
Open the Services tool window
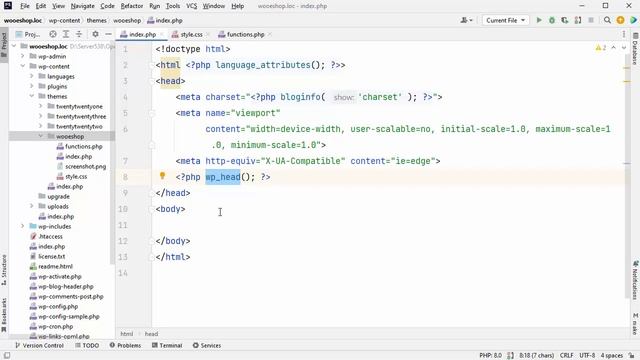pos(207,345)
